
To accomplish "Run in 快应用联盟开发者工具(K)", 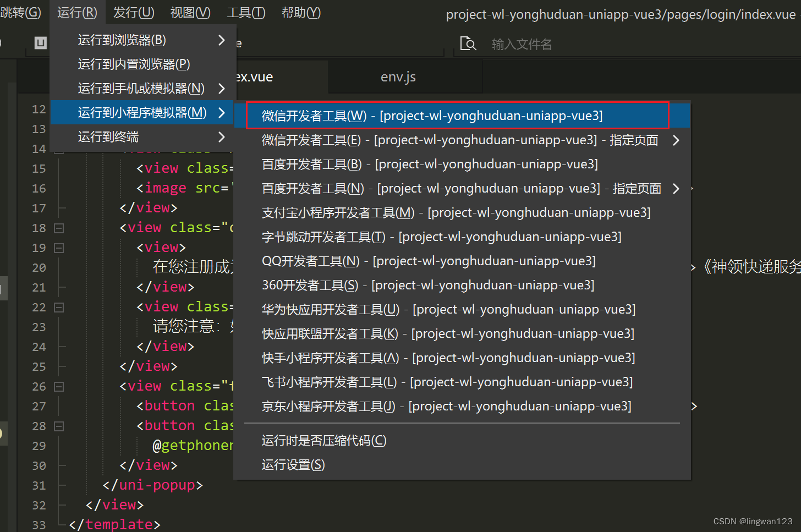I will (x=462, y=334).
